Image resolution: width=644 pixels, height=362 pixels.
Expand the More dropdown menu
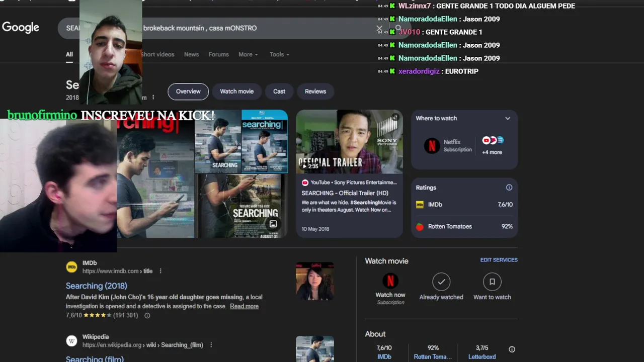[x=248, y=54]
